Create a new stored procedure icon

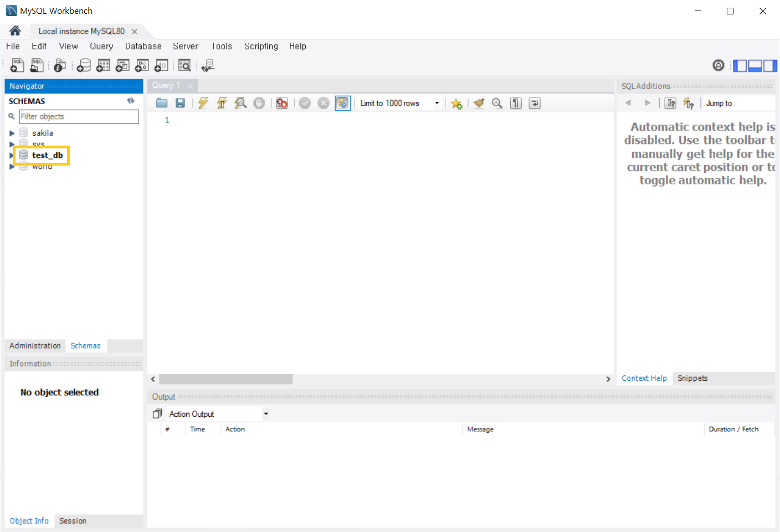[142, 65]
